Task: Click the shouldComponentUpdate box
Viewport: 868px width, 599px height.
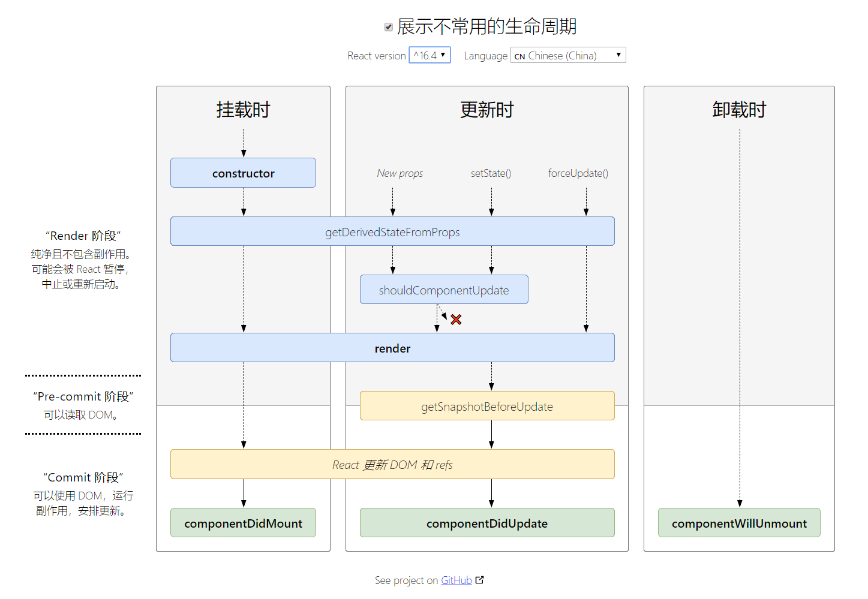Action: (444, 290)
